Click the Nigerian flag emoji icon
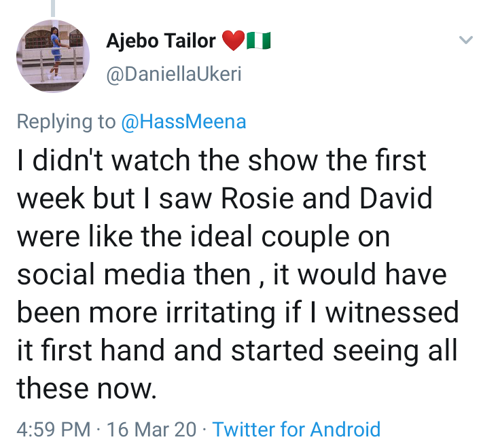Image resolution: width=481 pixels, height=448 pixels. coord(259,41)
